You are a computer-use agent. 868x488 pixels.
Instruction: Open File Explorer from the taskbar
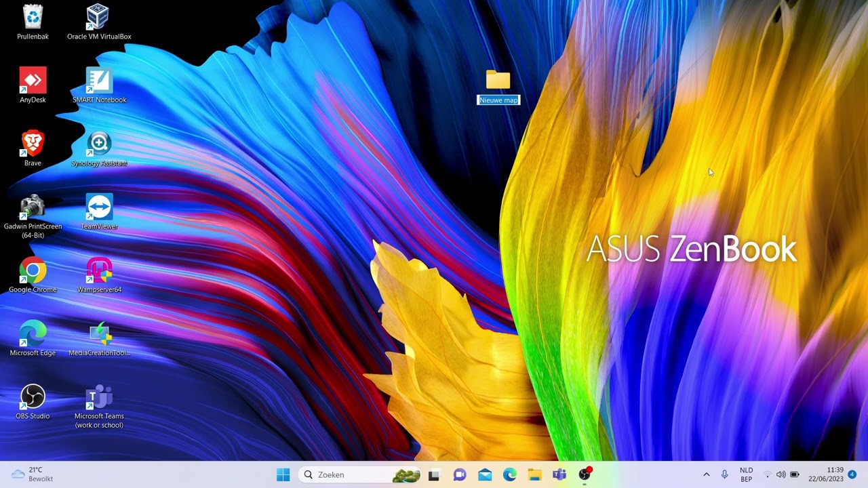tap(534, 474)
